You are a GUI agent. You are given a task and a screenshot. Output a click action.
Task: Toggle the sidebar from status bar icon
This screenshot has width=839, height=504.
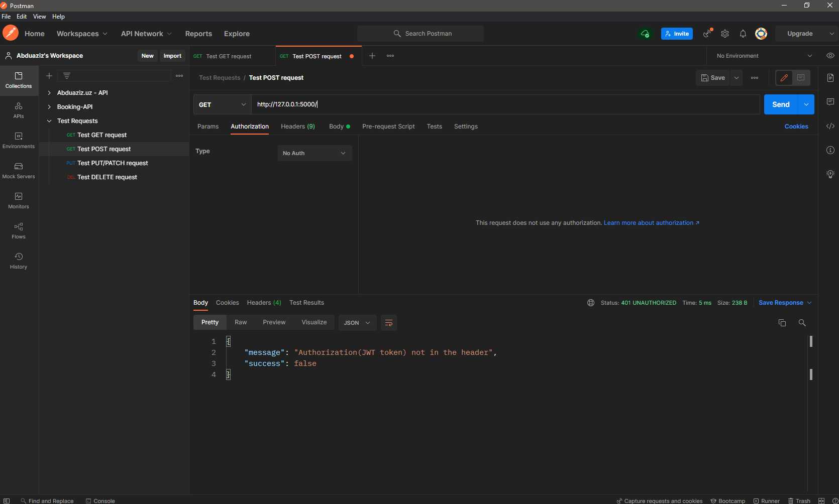(7, 500)
